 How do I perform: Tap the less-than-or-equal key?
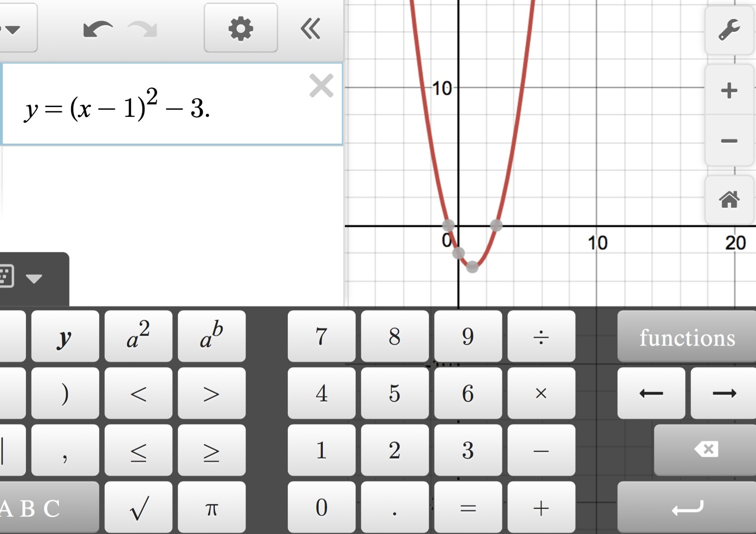coord(139,450)
